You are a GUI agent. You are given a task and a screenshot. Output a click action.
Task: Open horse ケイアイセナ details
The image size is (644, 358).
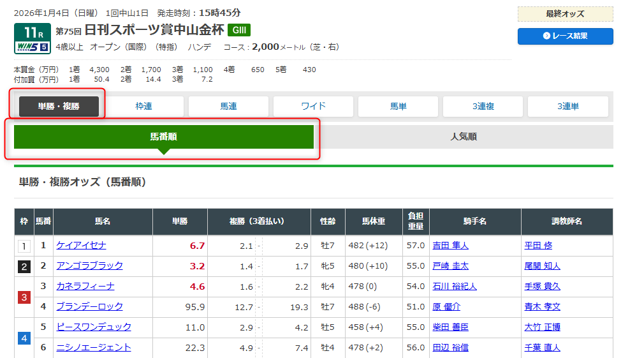(x=81, y=246)
